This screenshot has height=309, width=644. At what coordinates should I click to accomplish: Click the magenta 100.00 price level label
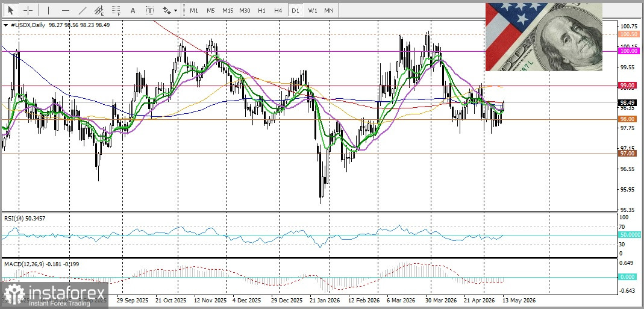pyautogui.click(x=628, y=51)
